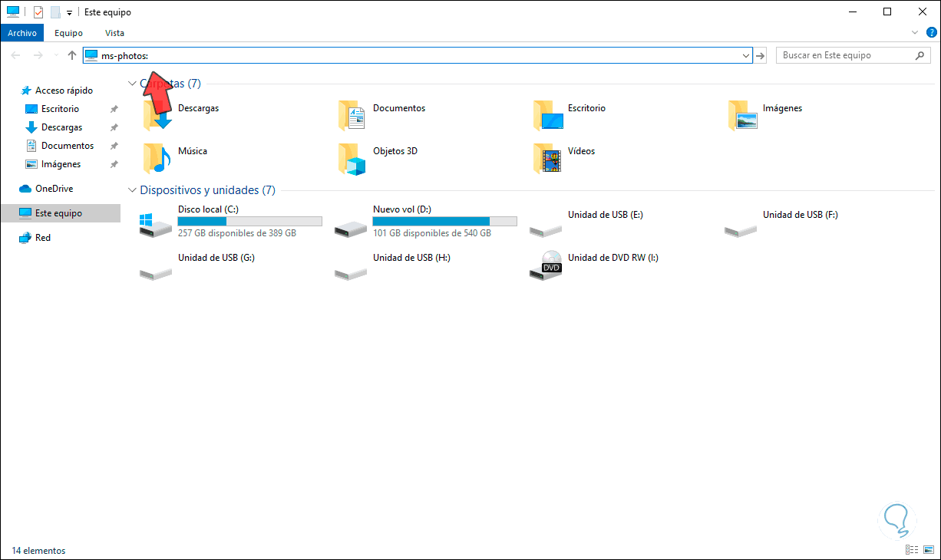The width and height of the screenshot is (941, 560).
Task: Select Documentos in the navigation pane
Action: pyautogui.click(x=68, y=146)
